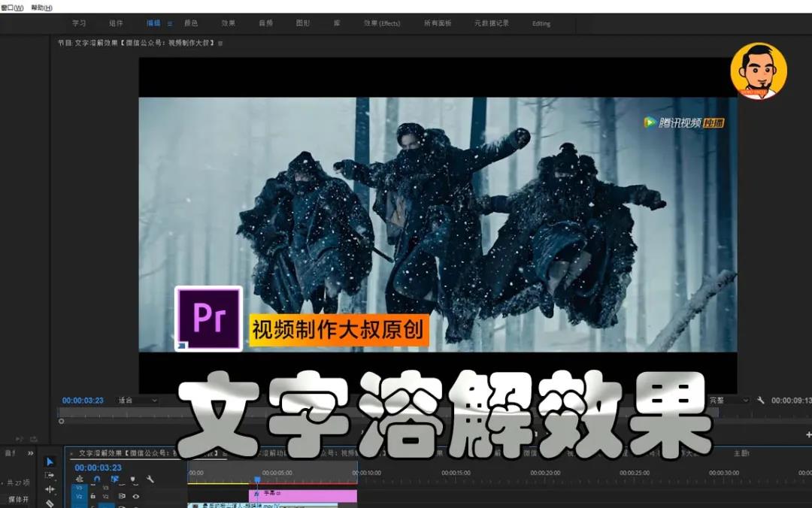Switch to the 音频 workspace tab
This screenshot has height=508, width=812.
(x=265, y=23)
